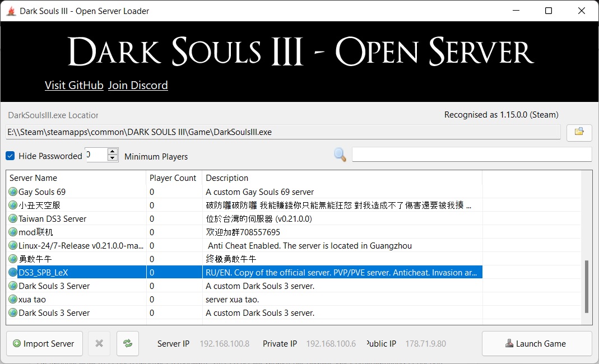Click the bonfire app icon in title bar
Viewport: 599px width, 364px height.
(x=11, y=11)
